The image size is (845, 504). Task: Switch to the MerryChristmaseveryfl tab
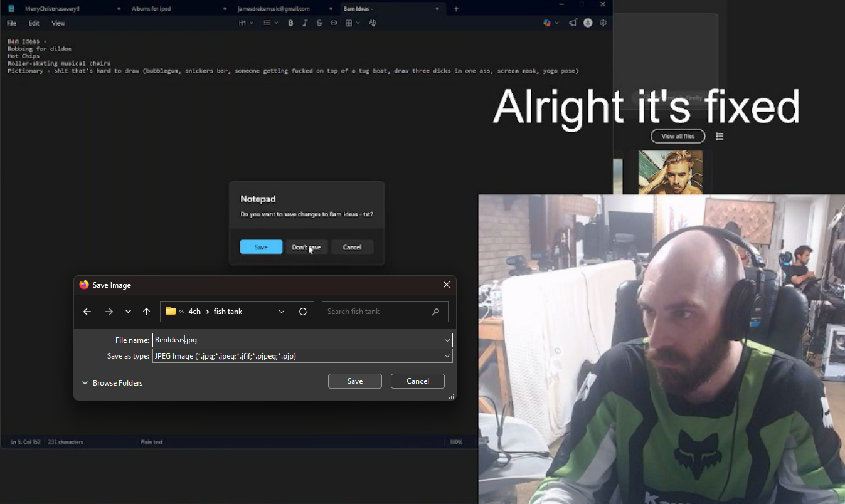(x=53, y=9)
